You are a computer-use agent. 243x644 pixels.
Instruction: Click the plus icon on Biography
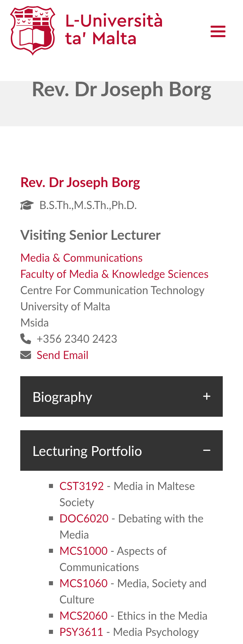pyautogui.click(x=207, y=396)
